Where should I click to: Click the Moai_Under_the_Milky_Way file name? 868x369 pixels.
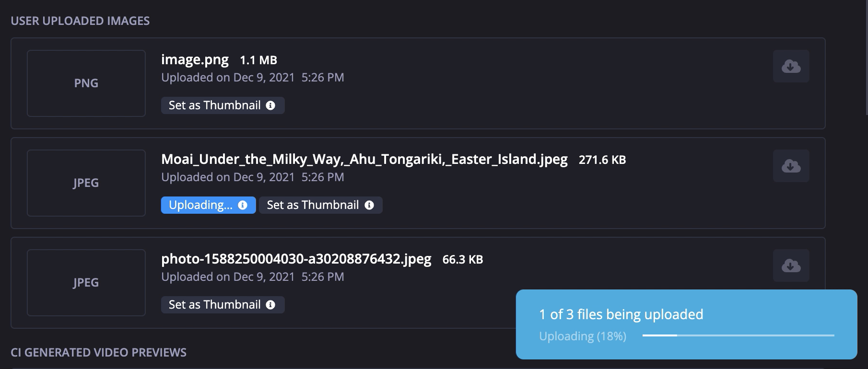tap(364, 160)
